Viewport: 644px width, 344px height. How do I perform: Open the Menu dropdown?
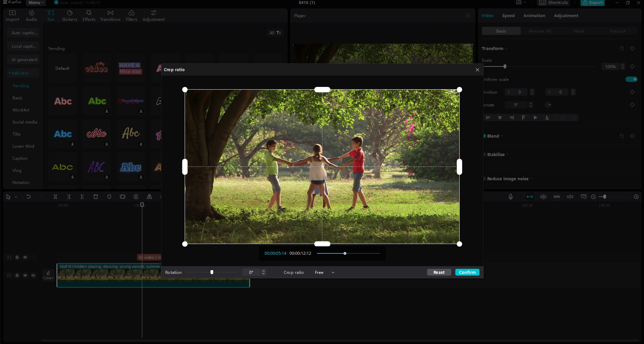(x=35, y=3)
